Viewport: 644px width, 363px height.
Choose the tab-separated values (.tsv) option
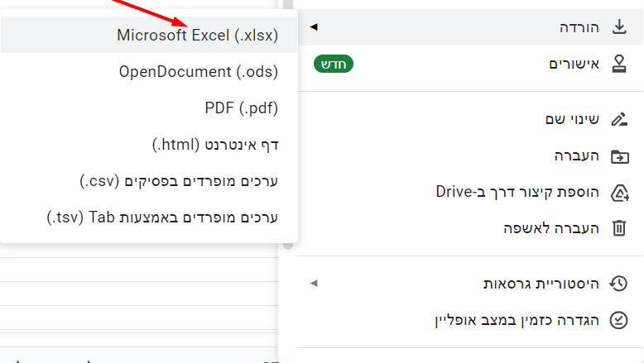click(162, 217)
